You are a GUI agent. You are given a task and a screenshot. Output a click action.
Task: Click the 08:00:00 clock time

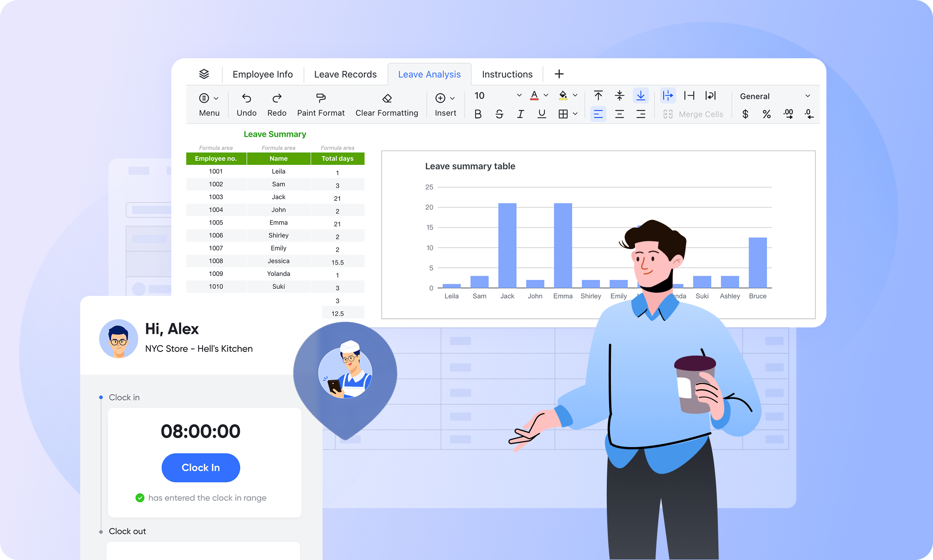pos(200,431)
